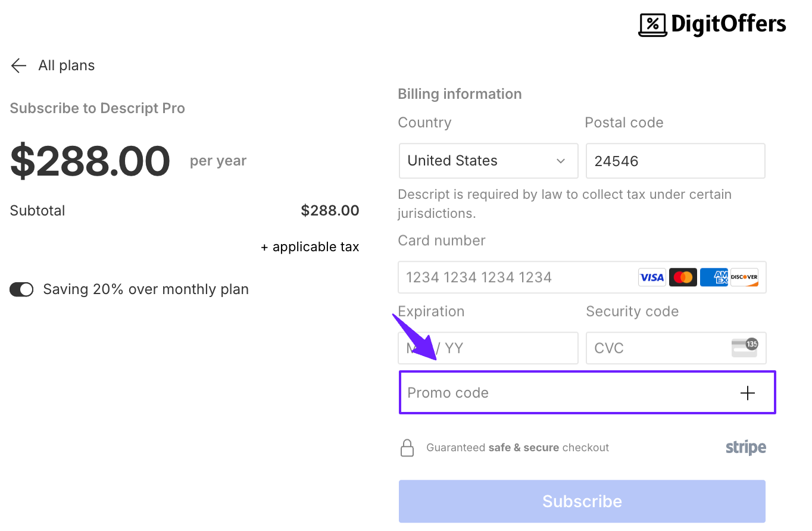Screen dimensions: 812x531
Task: Click the Discover card logo
Action: click(745, 277)
